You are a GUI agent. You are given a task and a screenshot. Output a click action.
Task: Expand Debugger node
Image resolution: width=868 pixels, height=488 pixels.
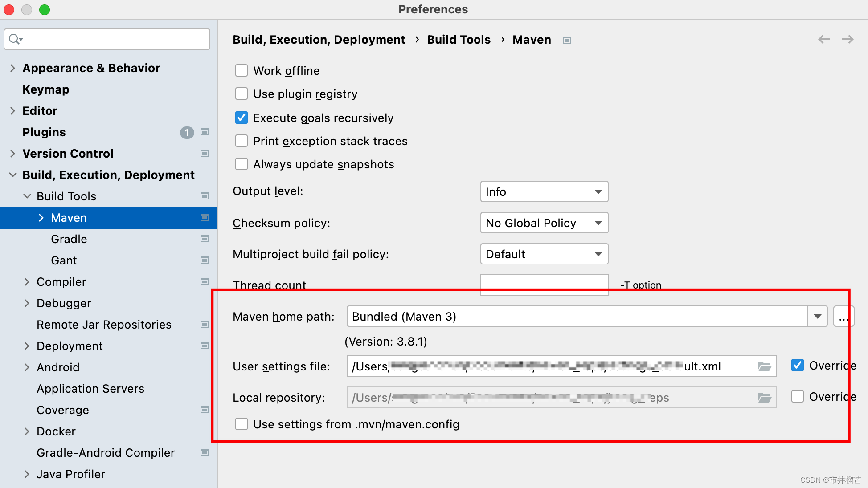pos(27,303)
